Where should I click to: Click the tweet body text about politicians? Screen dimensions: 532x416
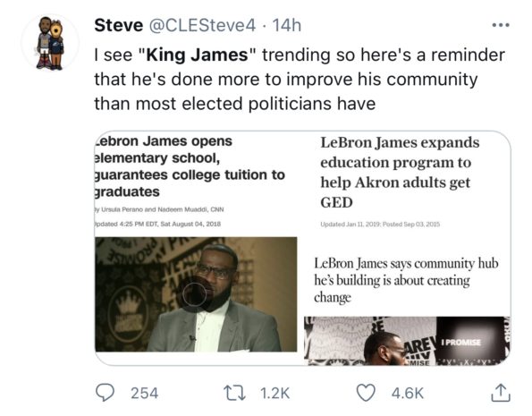pos(300,79)
